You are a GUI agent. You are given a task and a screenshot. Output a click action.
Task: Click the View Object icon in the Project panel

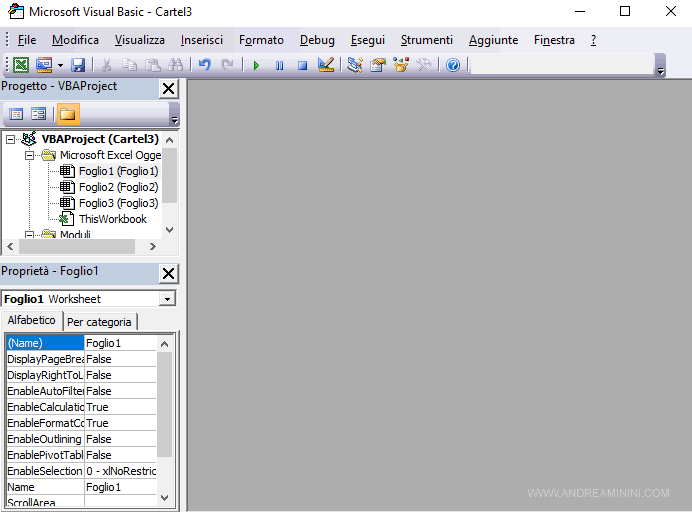click(x=39, y=114)
